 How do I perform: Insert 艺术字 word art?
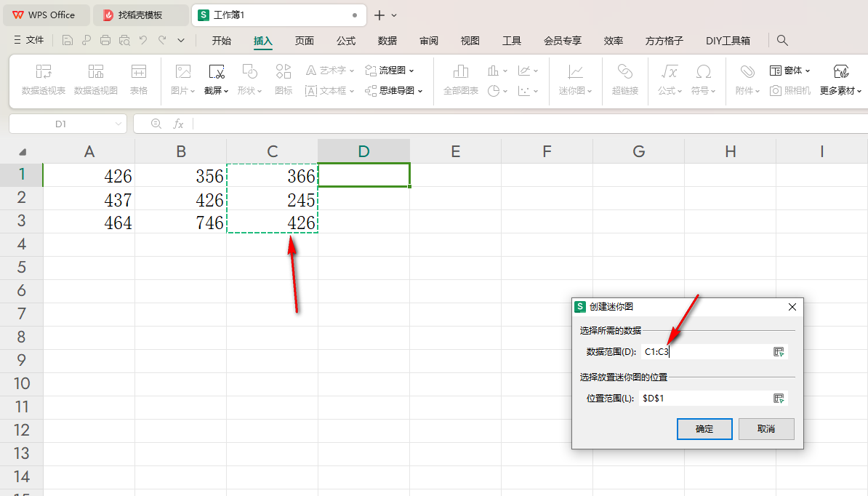coord(330,71)
